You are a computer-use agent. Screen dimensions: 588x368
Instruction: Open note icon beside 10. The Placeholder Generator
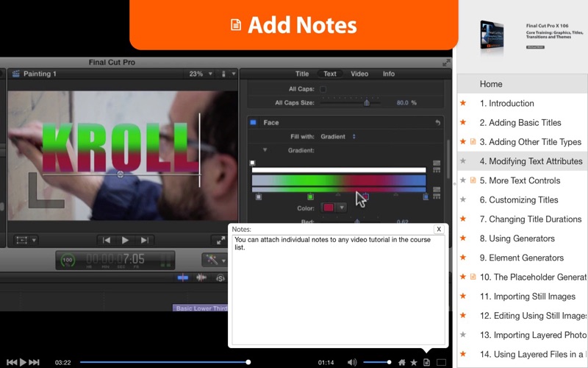click(473, 277)
